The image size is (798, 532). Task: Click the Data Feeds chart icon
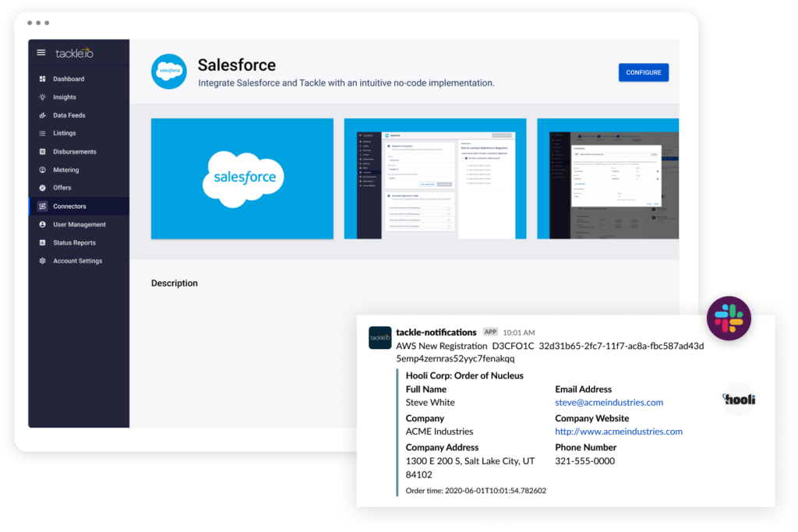(x=42, y=115)
